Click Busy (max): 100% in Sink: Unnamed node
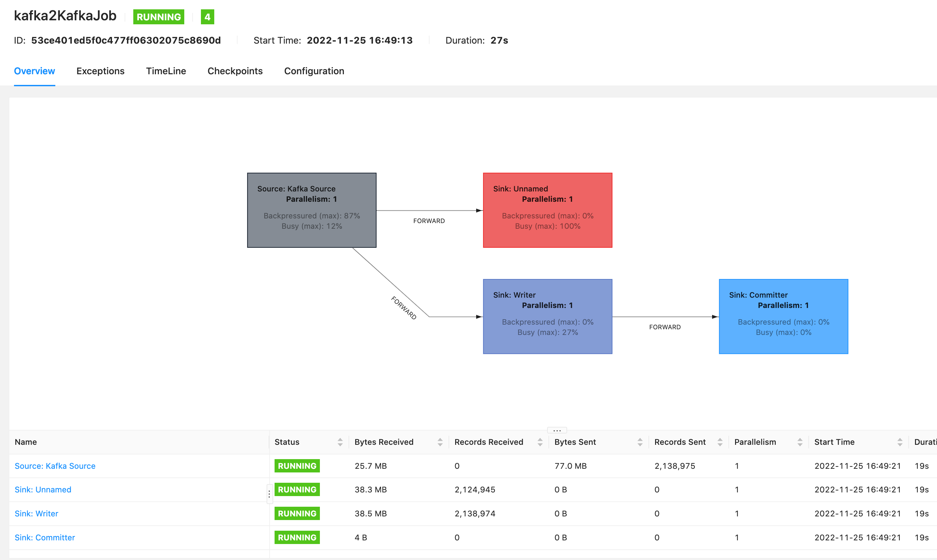The height and width of the screenshot is (560, 937). (x=547, y=226)
